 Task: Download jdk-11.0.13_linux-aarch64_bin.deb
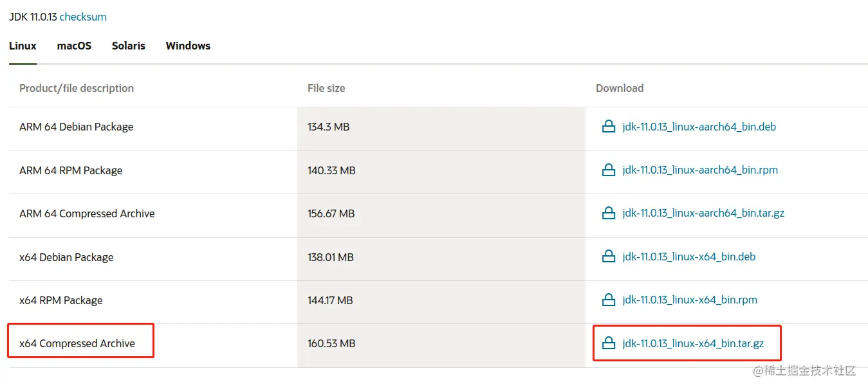click(x=699, y=127)
